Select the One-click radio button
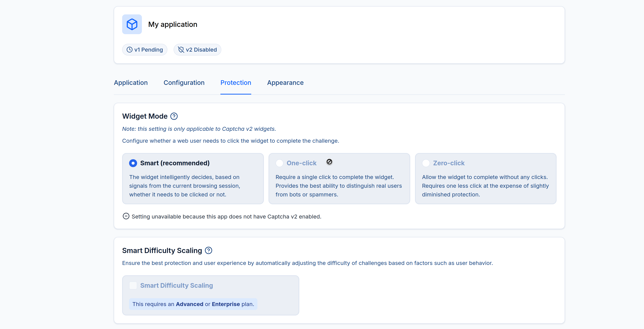This screenshot has width=644, height=329. point(279,163)
